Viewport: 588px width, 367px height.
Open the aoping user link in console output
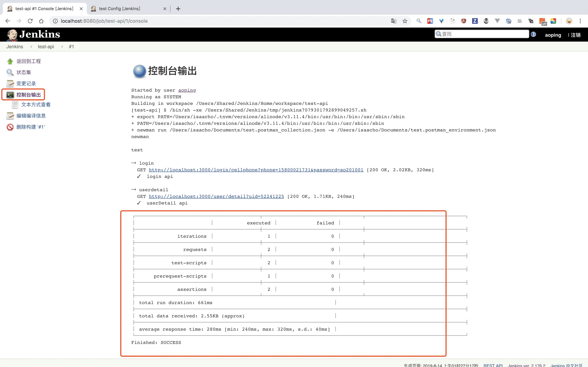(x=187, y=90)
